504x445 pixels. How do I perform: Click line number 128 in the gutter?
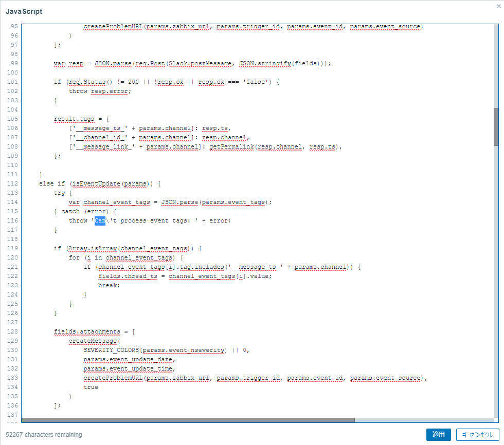12,331
